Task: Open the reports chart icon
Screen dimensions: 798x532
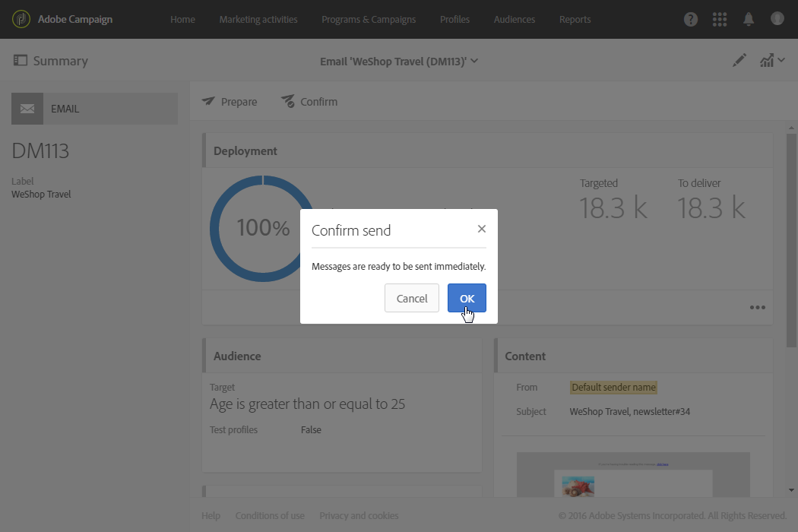Action: [766, 61]
